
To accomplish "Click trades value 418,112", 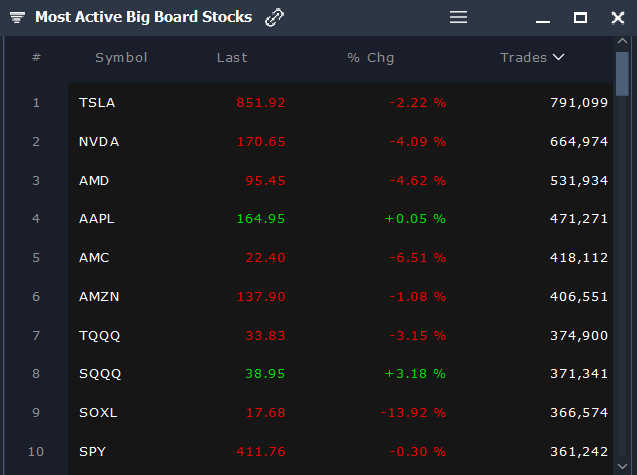I will (x=579, y=258).
